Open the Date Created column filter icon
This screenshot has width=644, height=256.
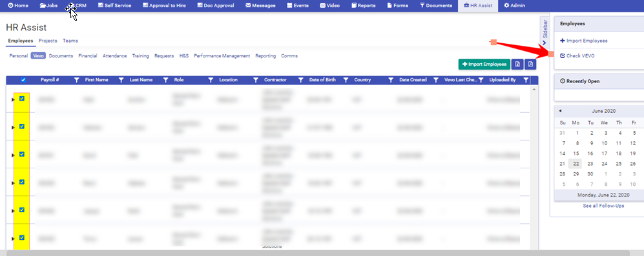(x=436, y=80)
